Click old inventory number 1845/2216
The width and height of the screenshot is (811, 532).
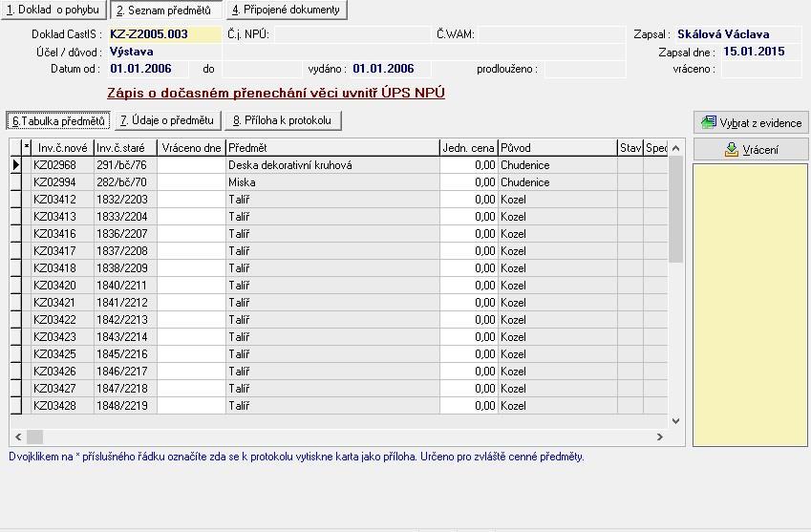[x=126, y=353]
